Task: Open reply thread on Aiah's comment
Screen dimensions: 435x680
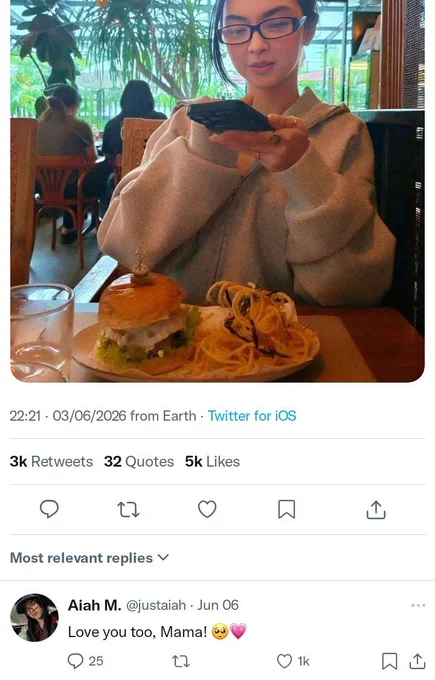Action: pyautogui.click(x=85, y=661)
